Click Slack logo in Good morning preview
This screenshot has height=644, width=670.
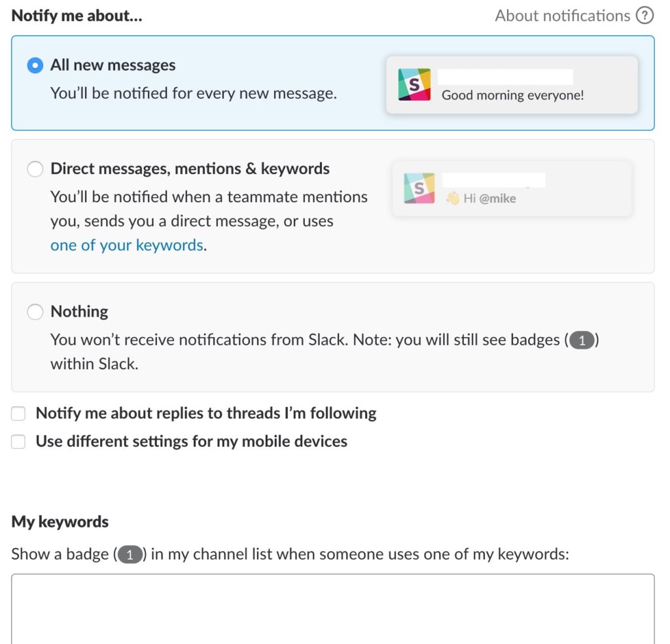[414, 84]
